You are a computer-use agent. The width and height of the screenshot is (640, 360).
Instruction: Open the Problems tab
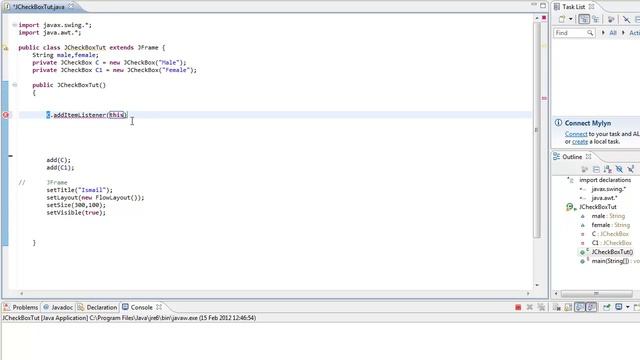[20, 307]
